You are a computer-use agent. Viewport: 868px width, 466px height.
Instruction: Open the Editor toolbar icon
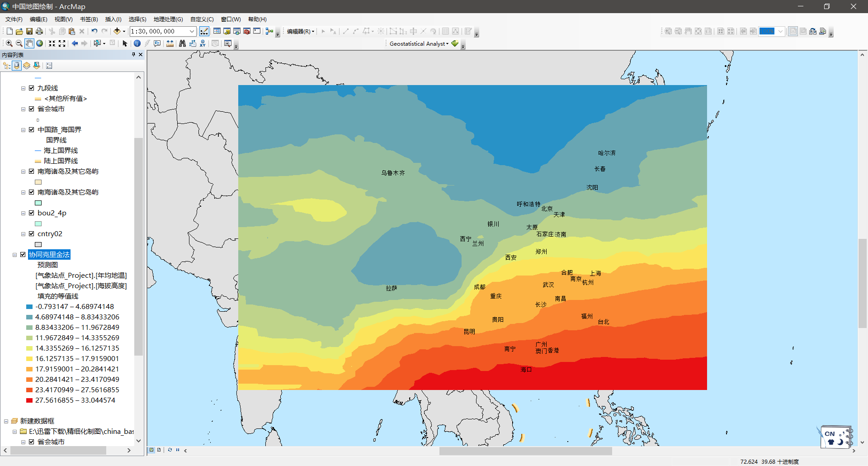click(204, 31)
